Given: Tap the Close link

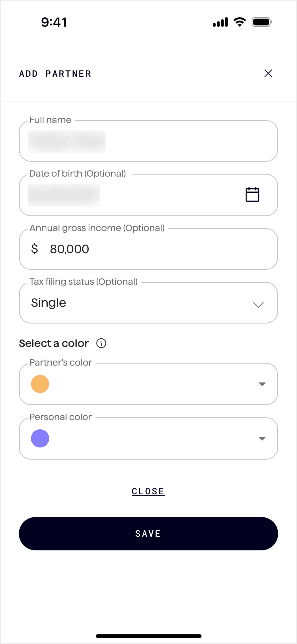Looking at the screenshot, I should (148, 491).
